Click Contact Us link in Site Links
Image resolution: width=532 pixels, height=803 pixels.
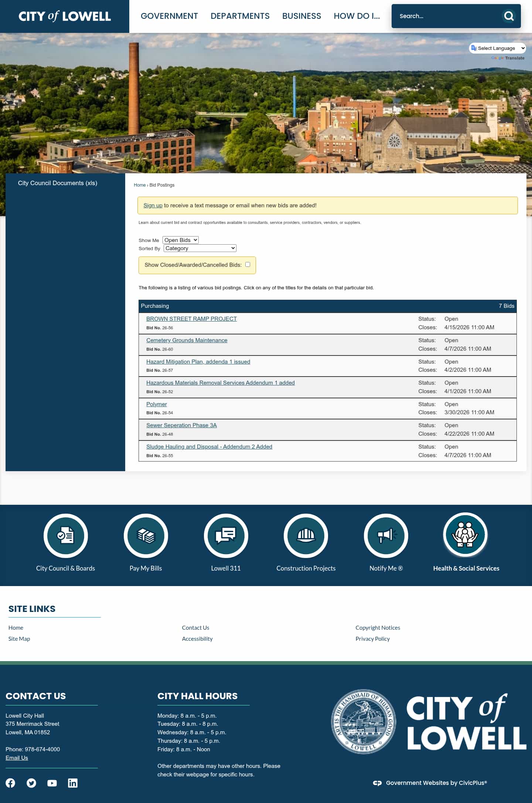tap(195, 627)
